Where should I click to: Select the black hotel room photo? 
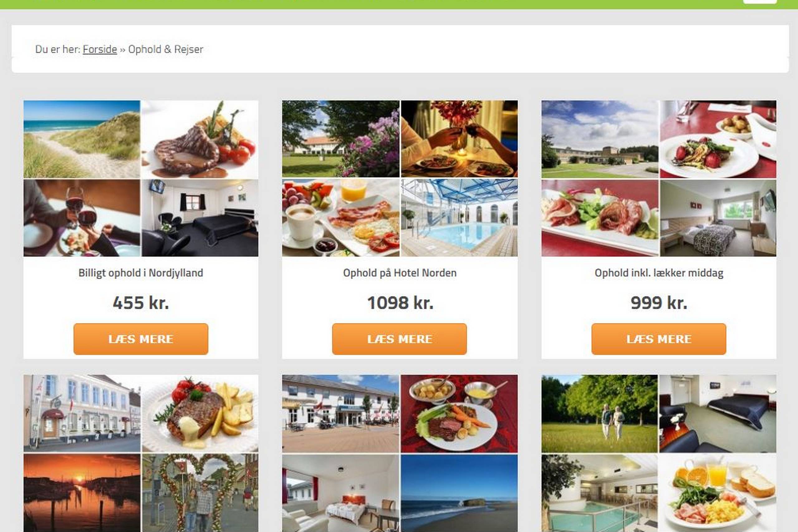pyautogui.click(x=200, y=218)
